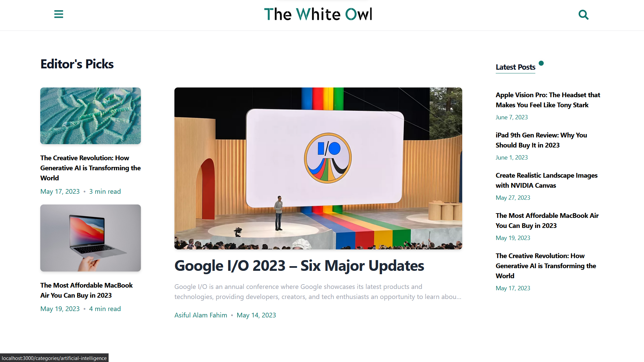Image resolution: width=644 pixels, height=362 pixels.
Task: Open 'Create Realistic Landscape Images' latest post
Action: [547, 180]
